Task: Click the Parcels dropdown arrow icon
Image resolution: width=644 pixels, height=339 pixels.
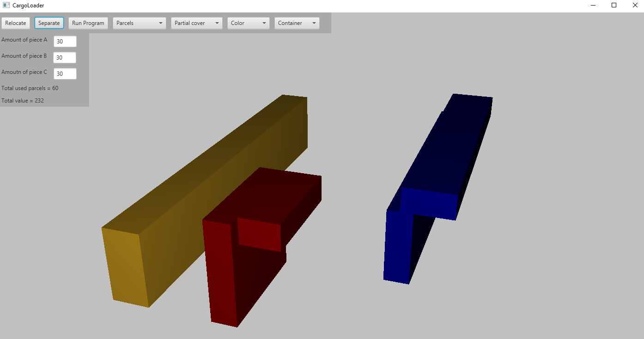Action: pos(161,23)
